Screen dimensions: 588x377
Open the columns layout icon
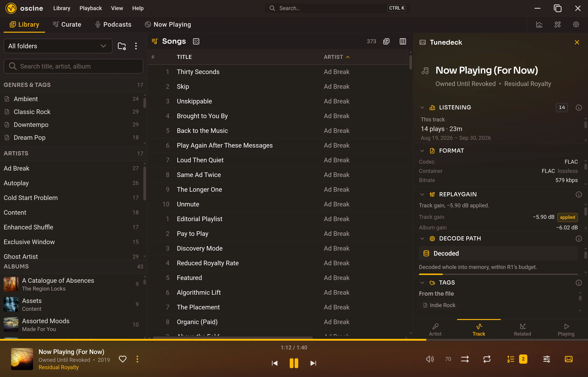point(403,41)
